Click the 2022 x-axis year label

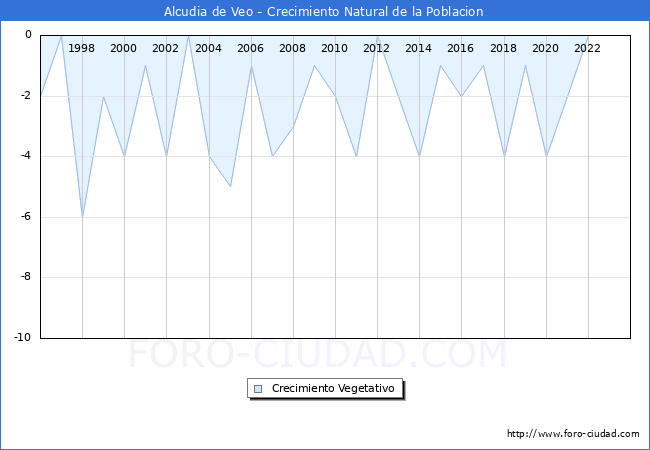tap(587, 48)
